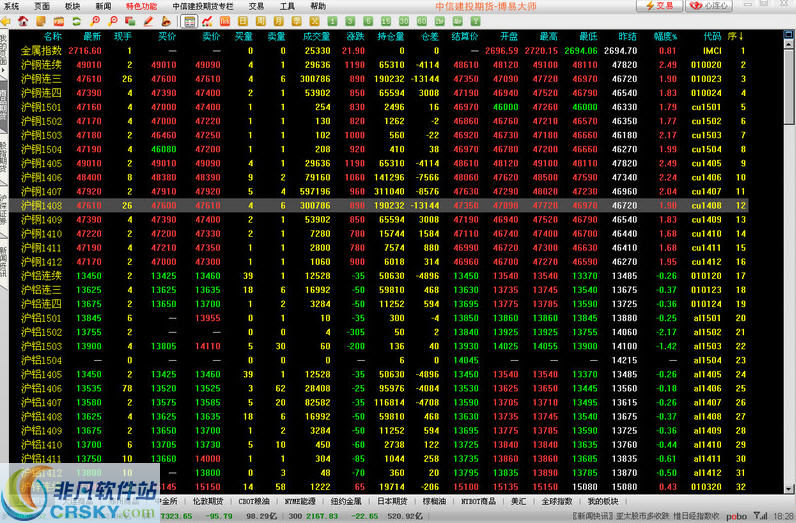This screenshot has height=523, width=796.
Task: Switch to the 纽约金属 tab
Action: click(346, 501)
